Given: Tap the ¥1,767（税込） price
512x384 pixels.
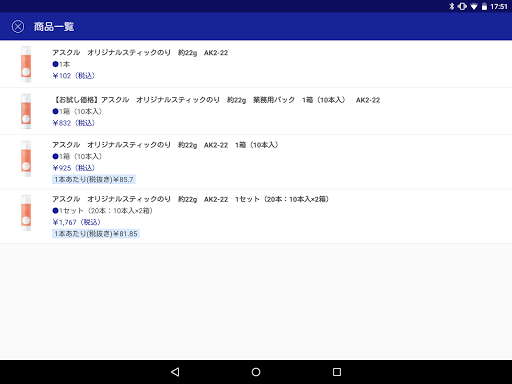Looking at the screenshot, I should tap(76, 222).
